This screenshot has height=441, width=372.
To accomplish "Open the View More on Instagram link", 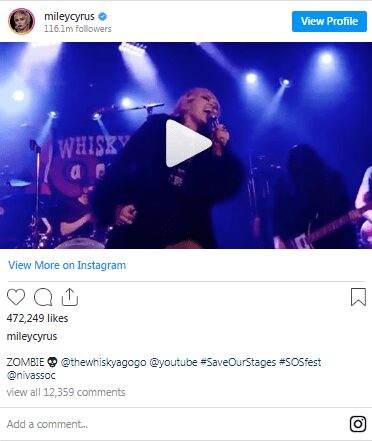I will (x=67, y=265).
